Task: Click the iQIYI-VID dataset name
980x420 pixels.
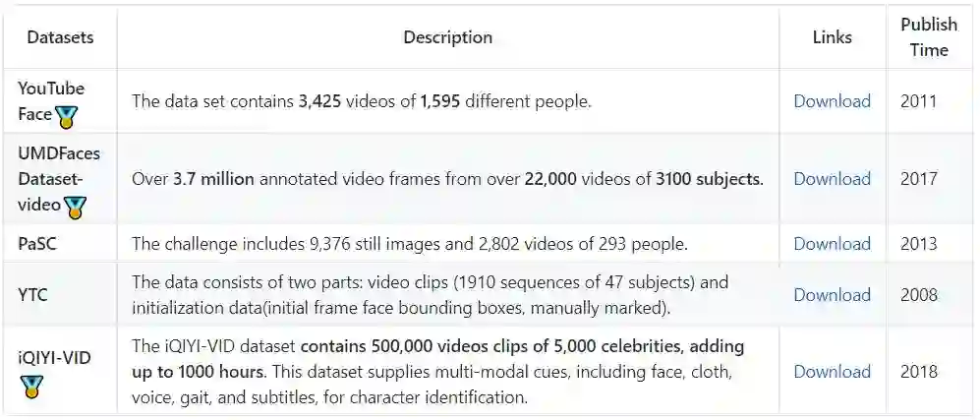Action: coord(54,358)
